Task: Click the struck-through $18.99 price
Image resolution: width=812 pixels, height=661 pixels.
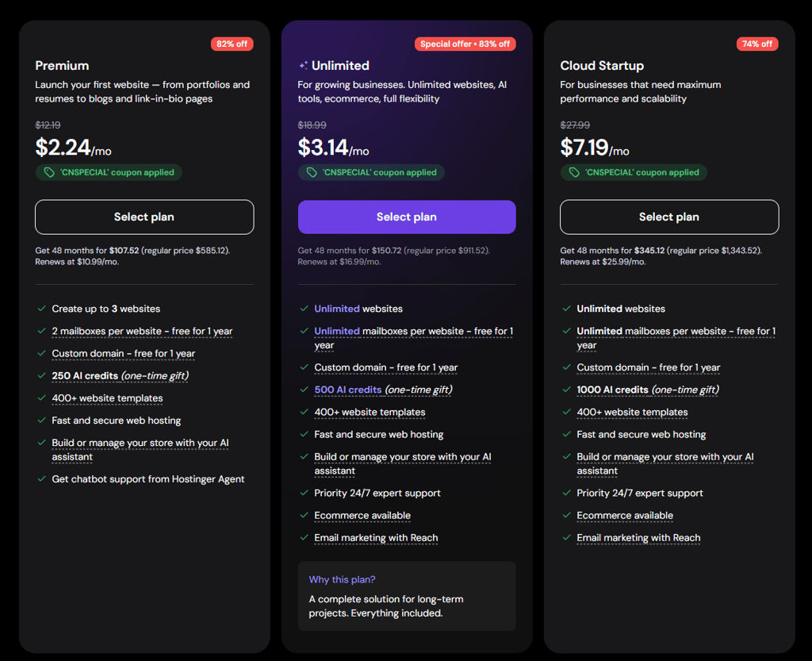Action: (x=312, y=125)
